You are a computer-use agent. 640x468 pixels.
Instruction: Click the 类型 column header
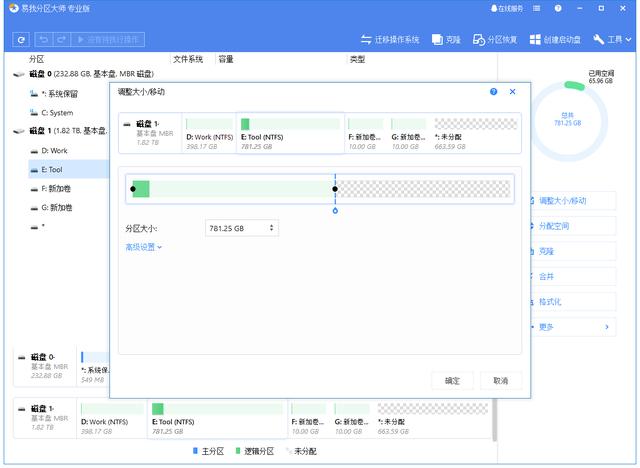tap(357, 59)
